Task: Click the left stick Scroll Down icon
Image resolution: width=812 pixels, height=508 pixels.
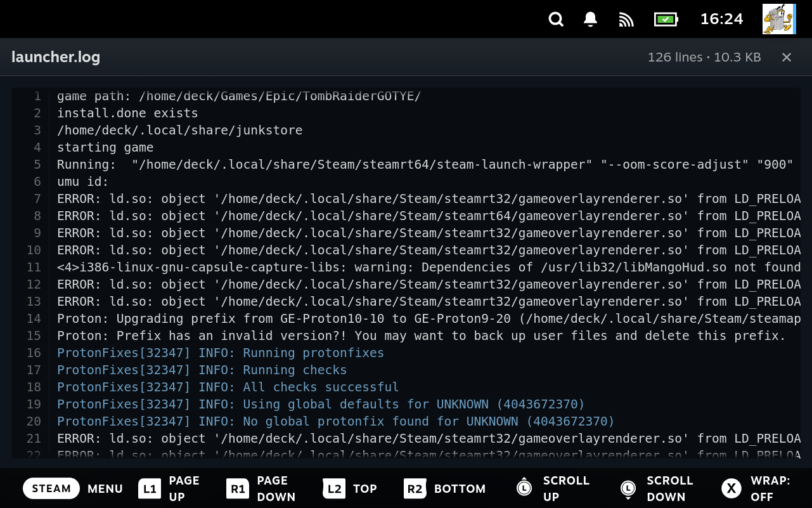Action: pyautogui.click(x=628, y=488)
